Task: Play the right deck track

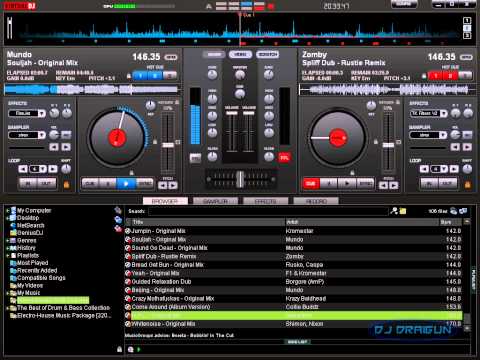Action: [347, 184]
